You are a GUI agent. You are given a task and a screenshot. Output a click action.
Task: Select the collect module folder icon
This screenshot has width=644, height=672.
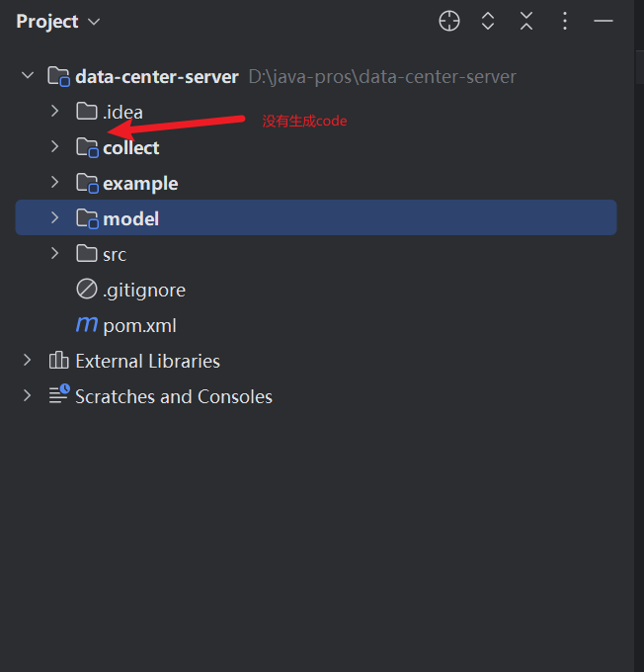pyautogui.click(x=87, y=148)
